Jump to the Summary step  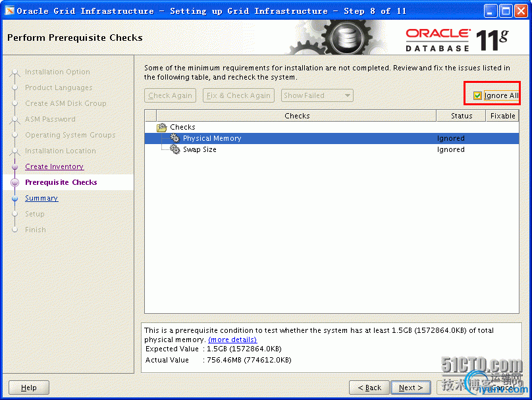[x=41, y=198]
